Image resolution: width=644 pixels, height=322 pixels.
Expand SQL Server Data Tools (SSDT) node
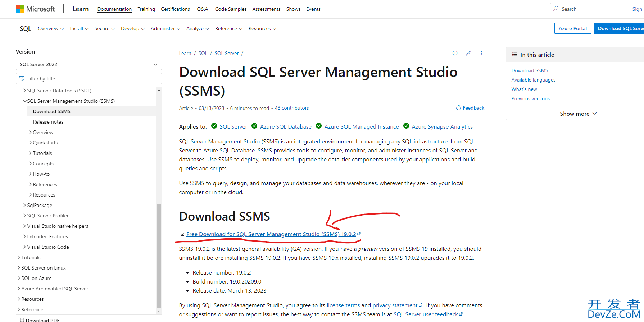pos(24,91)
